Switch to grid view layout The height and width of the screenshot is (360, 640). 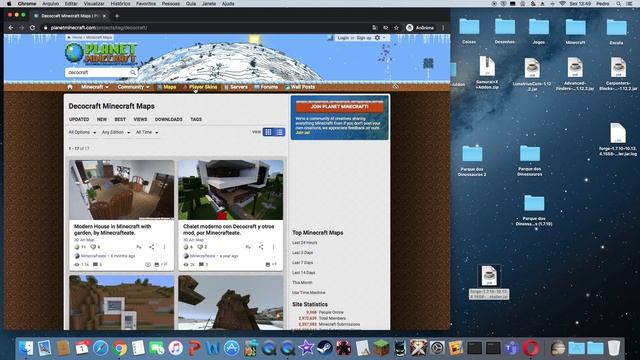click(268, 132)
